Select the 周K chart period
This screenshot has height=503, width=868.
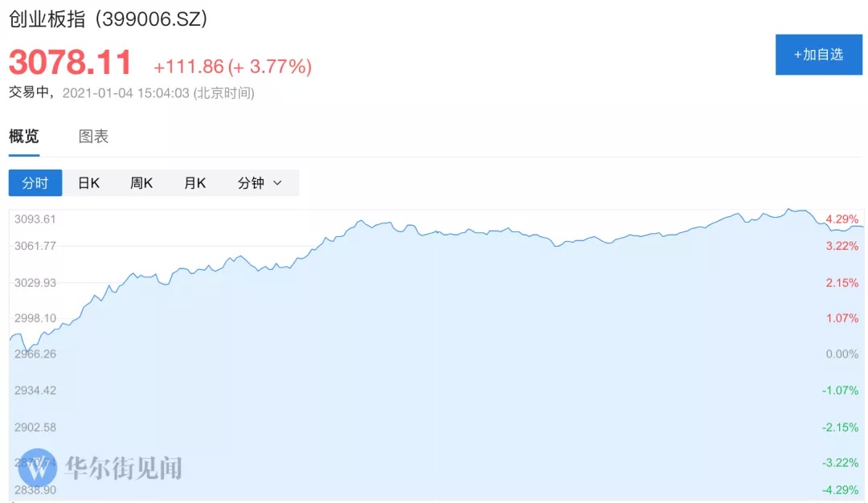(141, 182)
